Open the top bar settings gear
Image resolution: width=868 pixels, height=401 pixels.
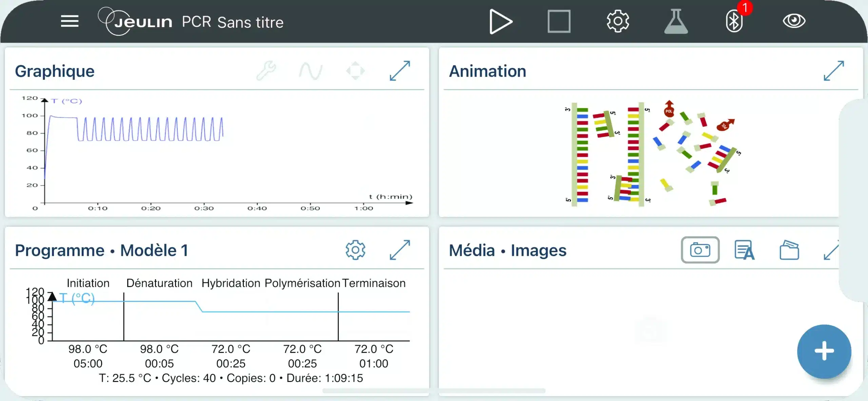[618, 21]
